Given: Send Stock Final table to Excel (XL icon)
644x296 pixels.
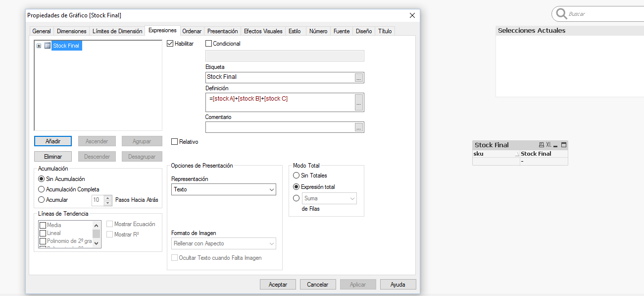Looking at the screenshot, I should tap(548, 145).
